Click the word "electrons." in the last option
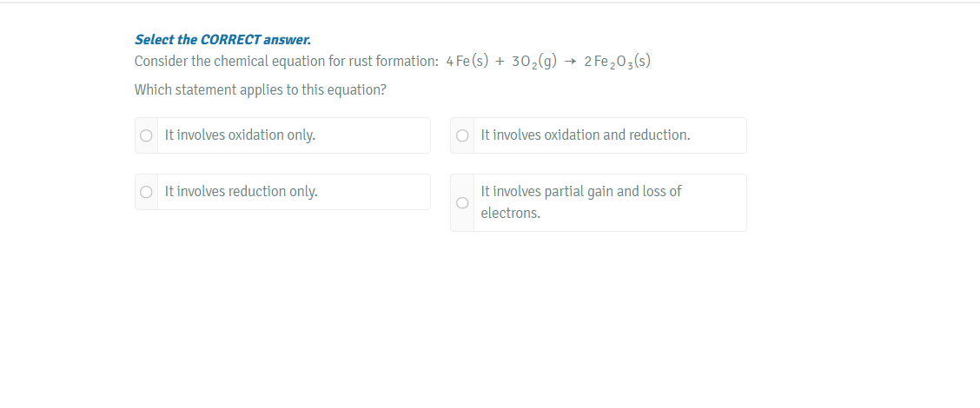Image resolution: width=980 pixels, height=408 pixels. tap(510, 214)
